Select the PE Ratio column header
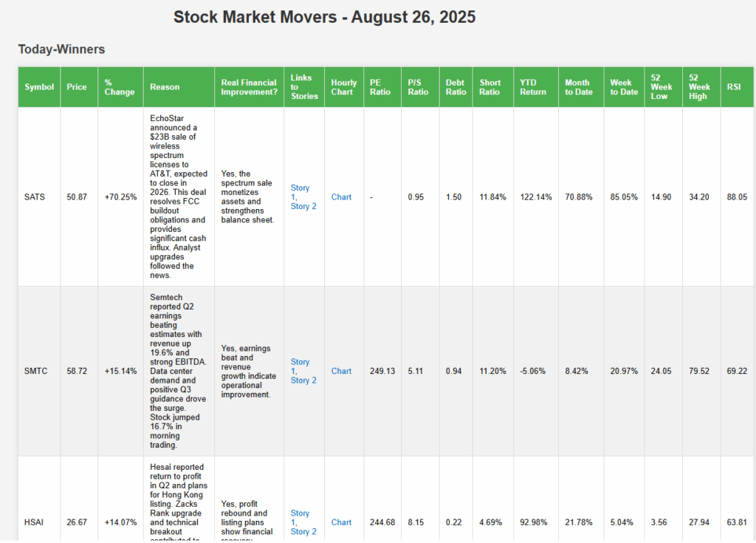Screen dimensions: 756x543 tap(381, 87)
